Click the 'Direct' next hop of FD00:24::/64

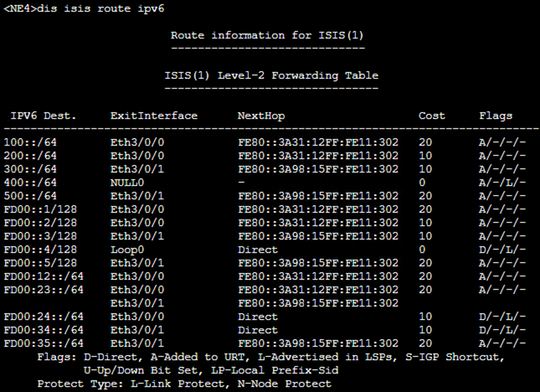pyautogui.click(x=258, y=316)
